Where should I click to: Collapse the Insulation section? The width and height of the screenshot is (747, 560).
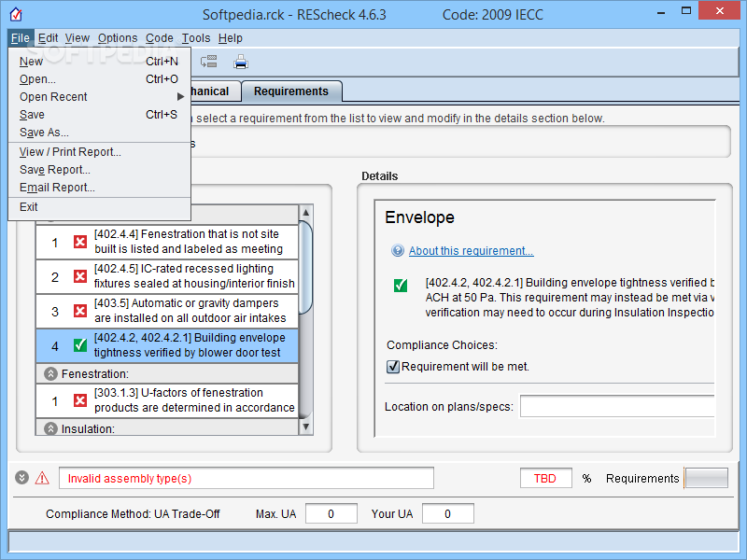pyautogui.click(x=50, y=428)
